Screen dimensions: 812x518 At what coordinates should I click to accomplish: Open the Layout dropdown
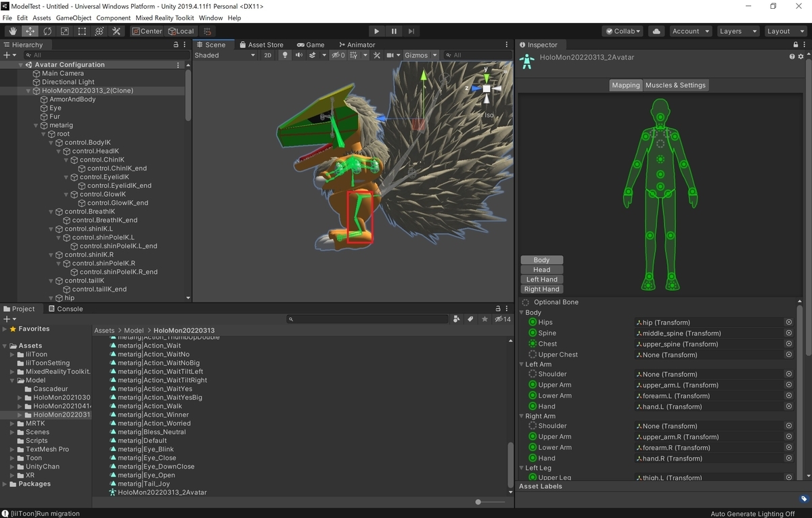pos(784,31)
